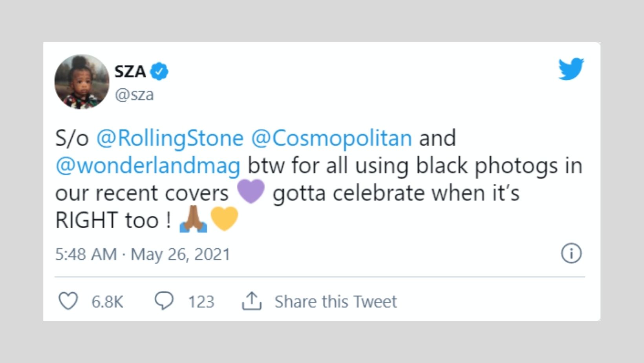This screenshot has width=644, height=363.
Task: Click the praying hands emoji
Action: (193, 219)
